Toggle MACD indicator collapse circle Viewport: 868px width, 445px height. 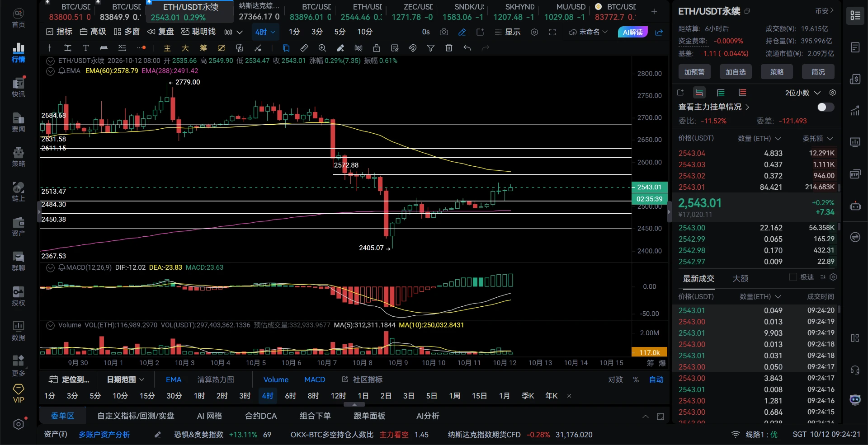51,267
